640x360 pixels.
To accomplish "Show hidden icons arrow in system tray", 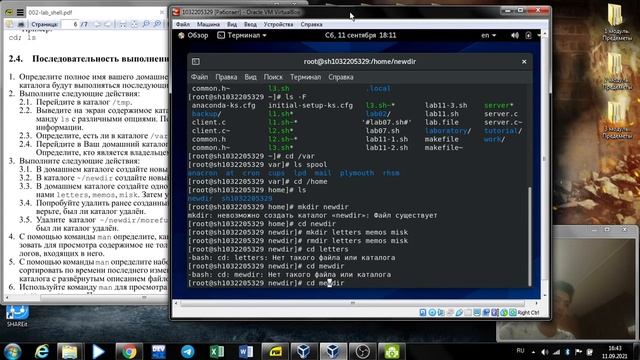I will (533, 352).
